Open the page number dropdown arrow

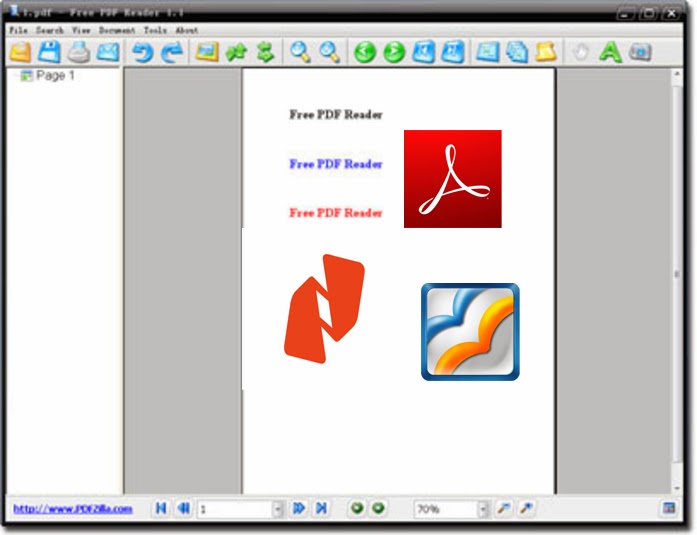(278, 509)
